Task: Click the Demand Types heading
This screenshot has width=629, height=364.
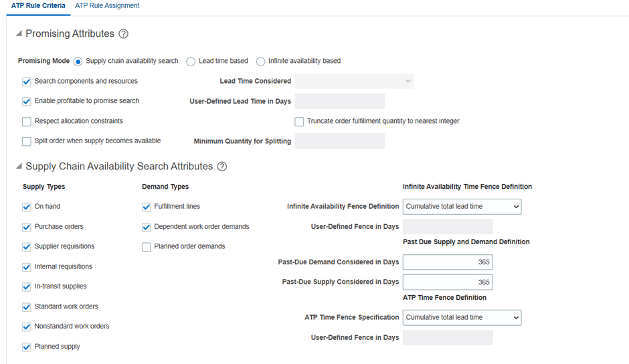Action: [x=165, y=187]
